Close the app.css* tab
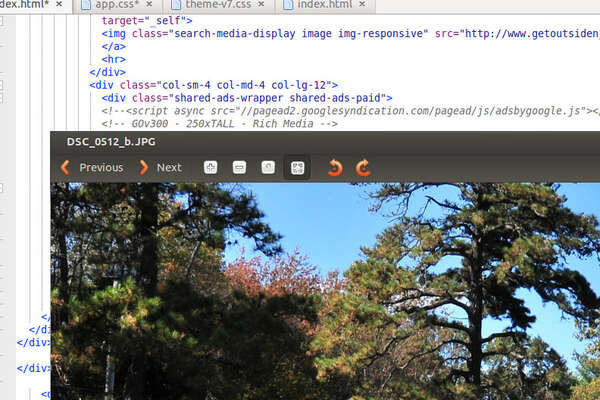Viewport: 600px width, 400px height. [x=149, y=4]
